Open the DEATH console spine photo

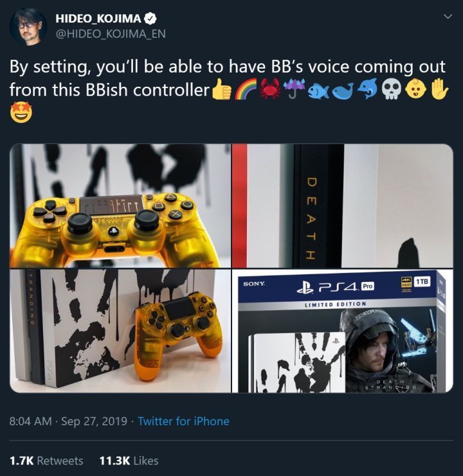pos(343,206)
